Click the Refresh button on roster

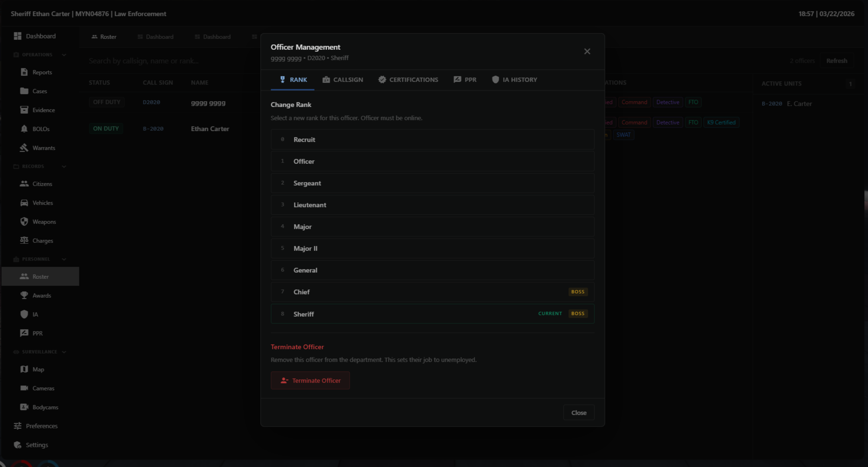[x=836, y=61]
